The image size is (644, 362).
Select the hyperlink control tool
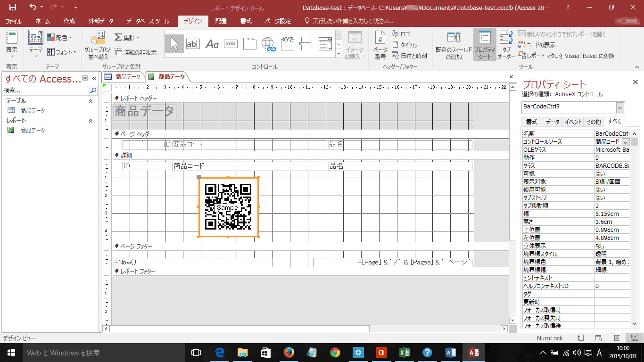268,44
